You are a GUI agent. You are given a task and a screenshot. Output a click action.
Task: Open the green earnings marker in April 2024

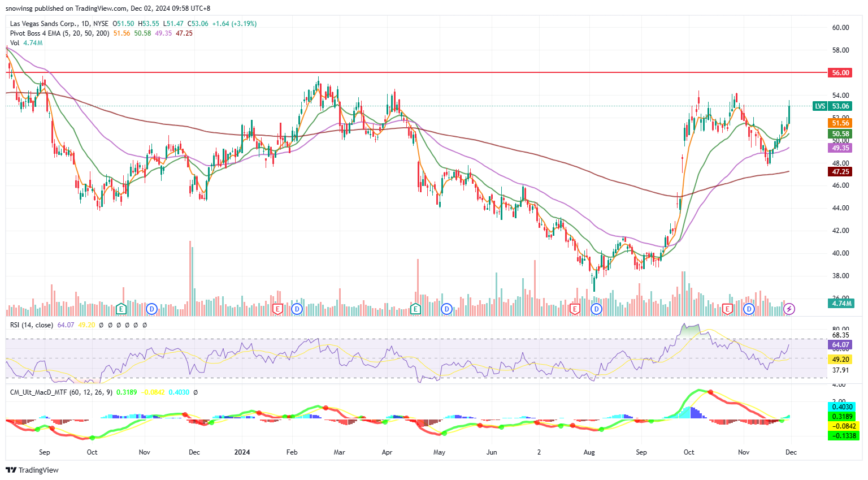point(416,309)
